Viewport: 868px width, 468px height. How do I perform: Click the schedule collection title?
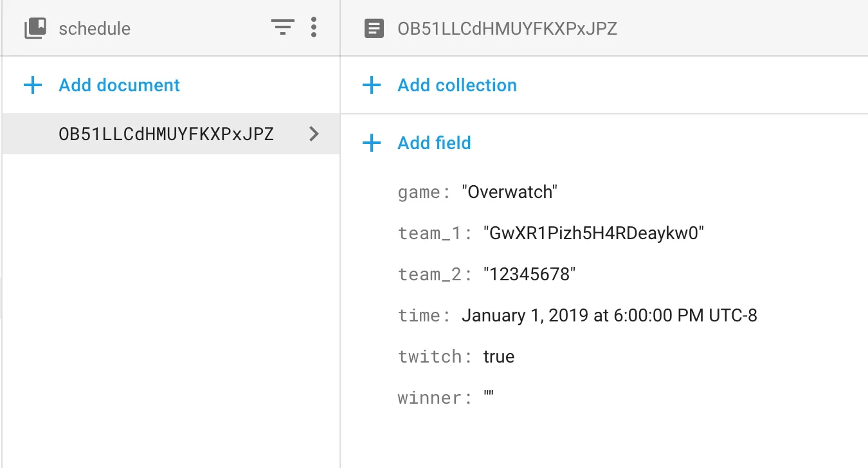click(x=95, y=28)
